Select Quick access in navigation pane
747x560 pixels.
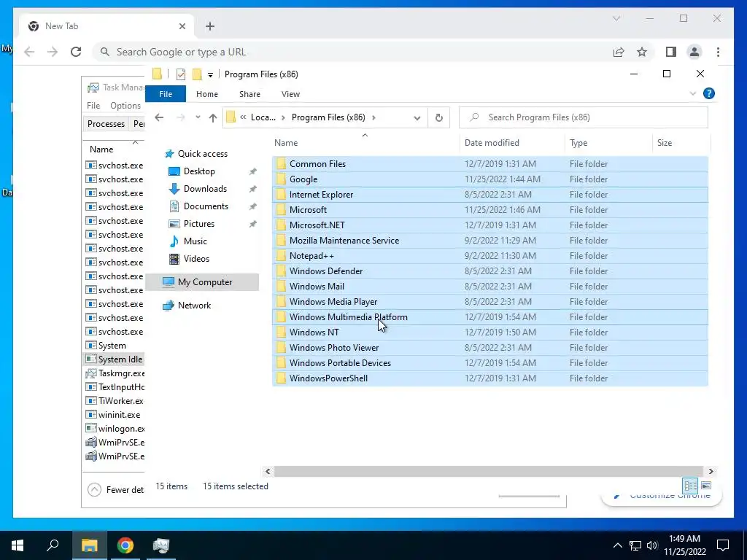(203, 153)
